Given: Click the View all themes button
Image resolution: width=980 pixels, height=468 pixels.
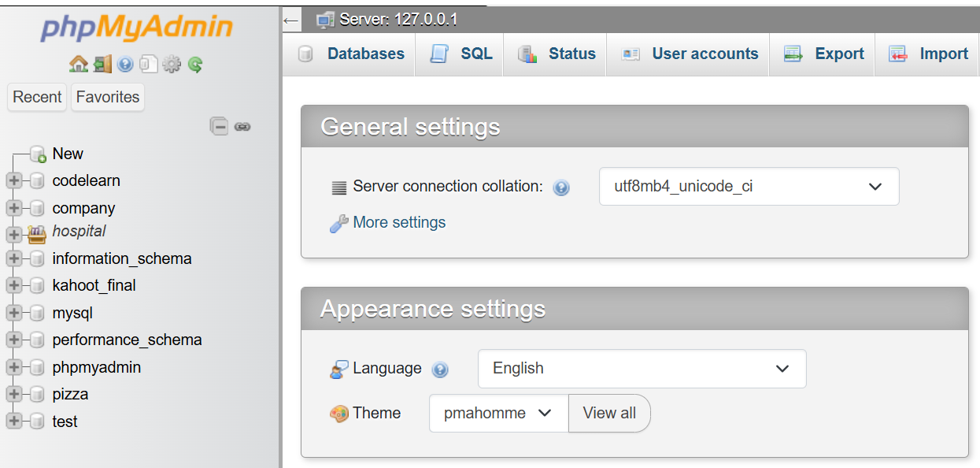Looking at the screenshot, I should (x=609, y=414).
